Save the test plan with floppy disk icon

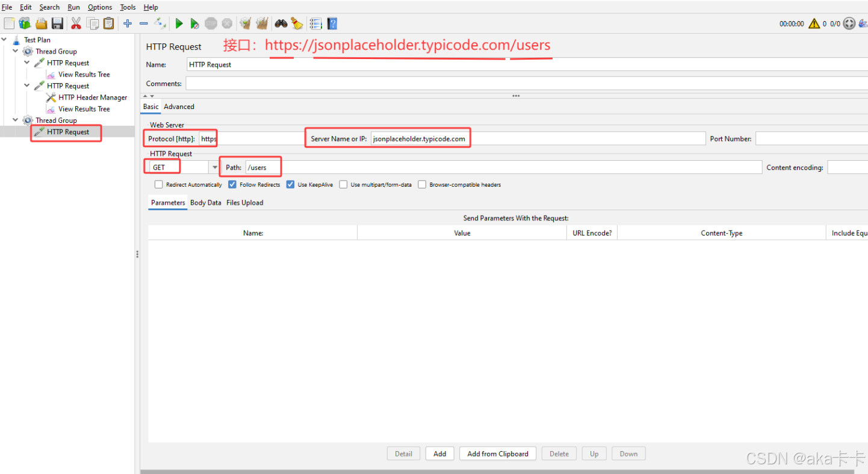[57, 23]
